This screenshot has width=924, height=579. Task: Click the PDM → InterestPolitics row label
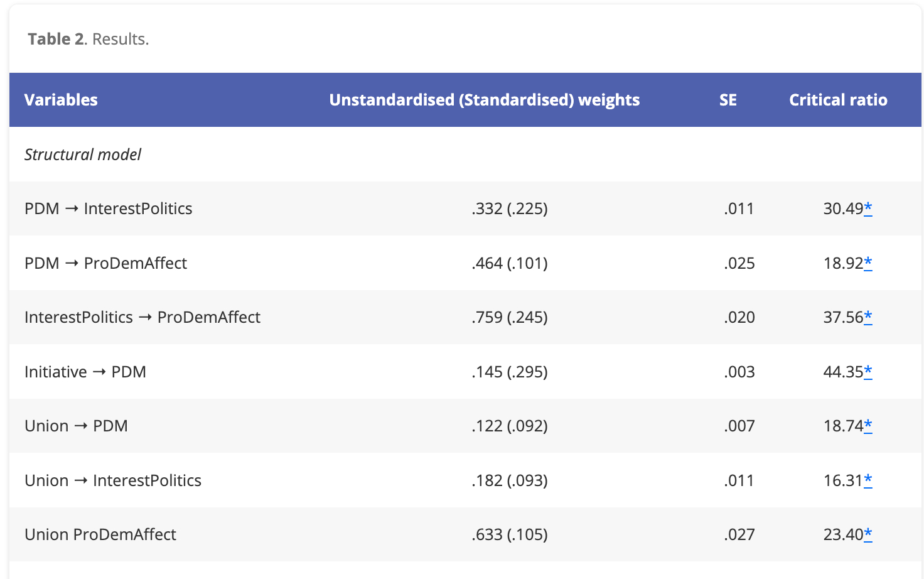coord(108,208)
